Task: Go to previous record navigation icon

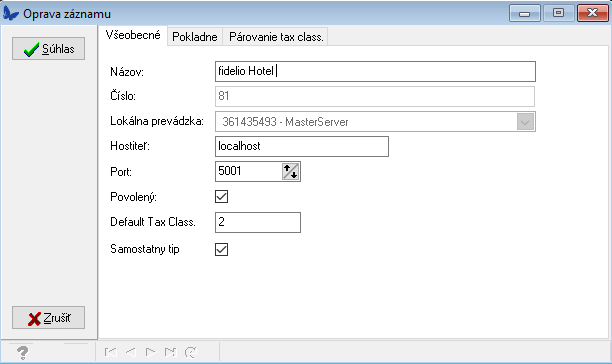Action: click(x=131, y=352)
